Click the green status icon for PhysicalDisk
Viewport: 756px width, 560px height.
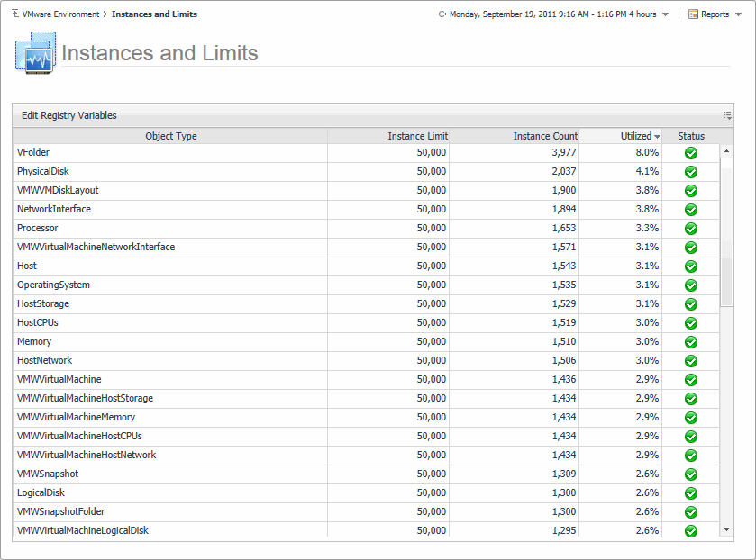[x=691, y=172]
